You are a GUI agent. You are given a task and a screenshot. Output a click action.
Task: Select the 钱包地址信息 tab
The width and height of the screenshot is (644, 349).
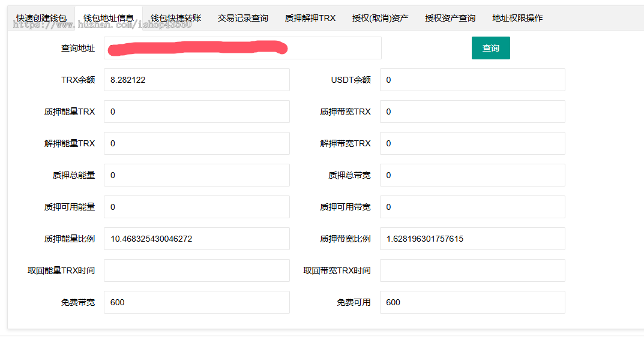(x=109, y=18)
